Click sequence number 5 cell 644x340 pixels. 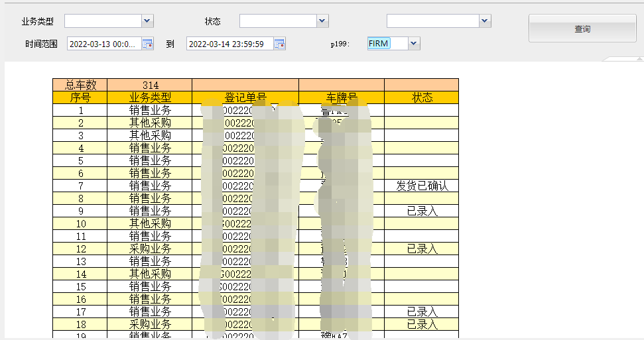click(80, 160)
